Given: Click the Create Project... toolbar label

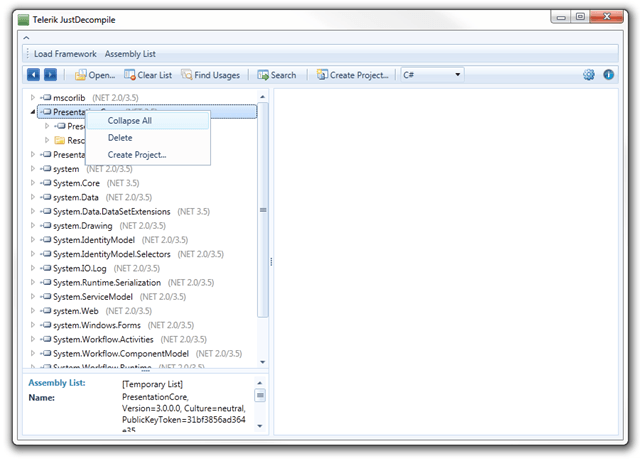Looking at the screenshot, I should coord(359,75).
